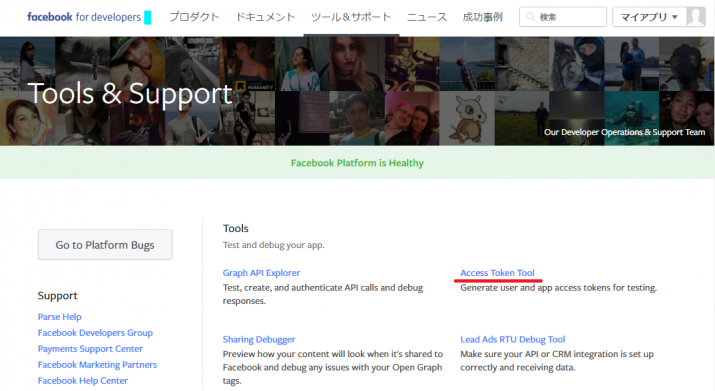Screen dimensions: 715x391
Task: Click the Facebook Platform is Healthy status
Action: pos(357,163)
